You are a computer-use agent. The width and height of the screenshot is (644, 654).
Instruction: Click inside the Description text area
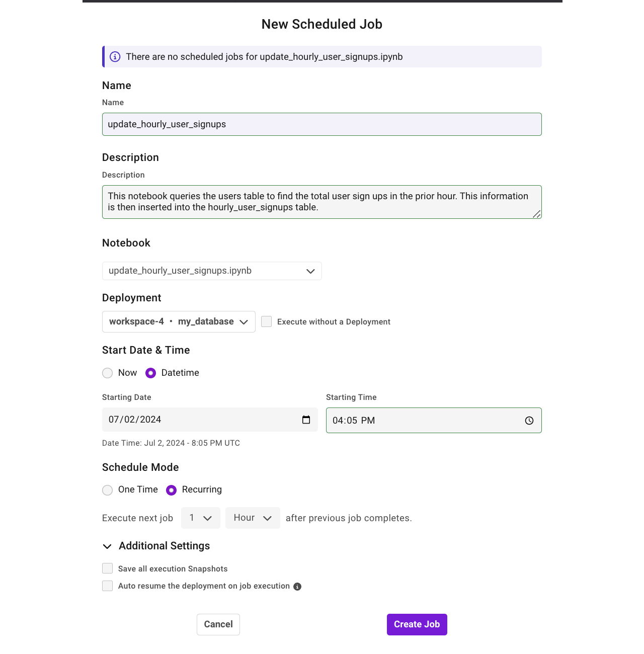tap(321, 202)
